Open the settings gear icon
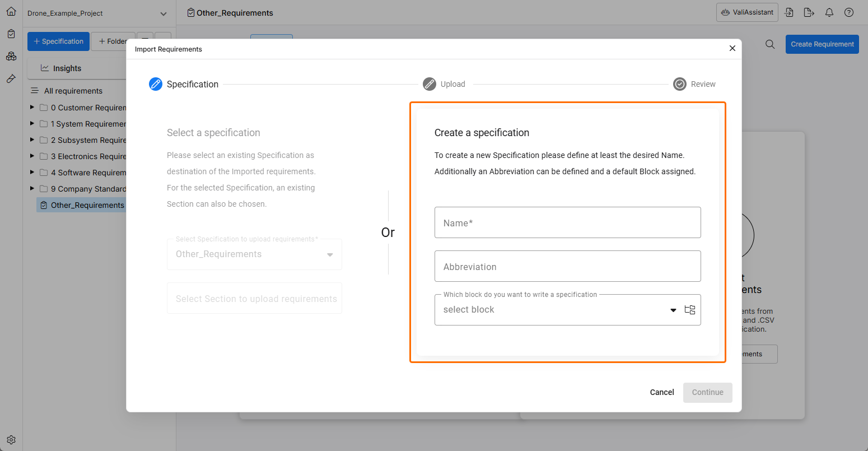The image size is (868, 451). pyautogui.click(x=11, y=440)
